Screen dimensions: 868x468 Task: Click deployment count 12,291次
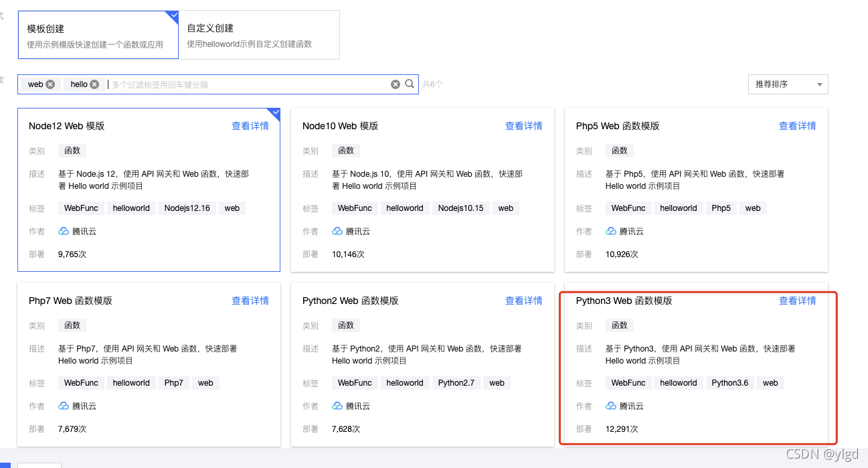point(622,429)
